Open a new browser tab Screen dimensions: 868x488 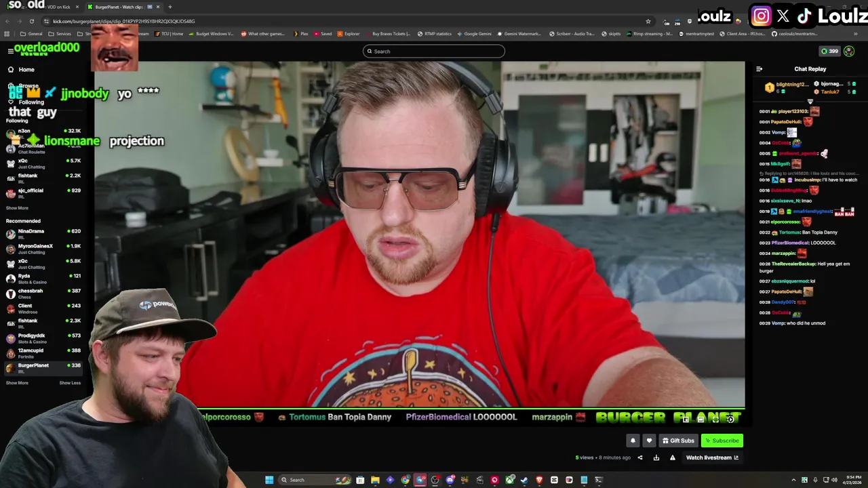pos(170,7)
